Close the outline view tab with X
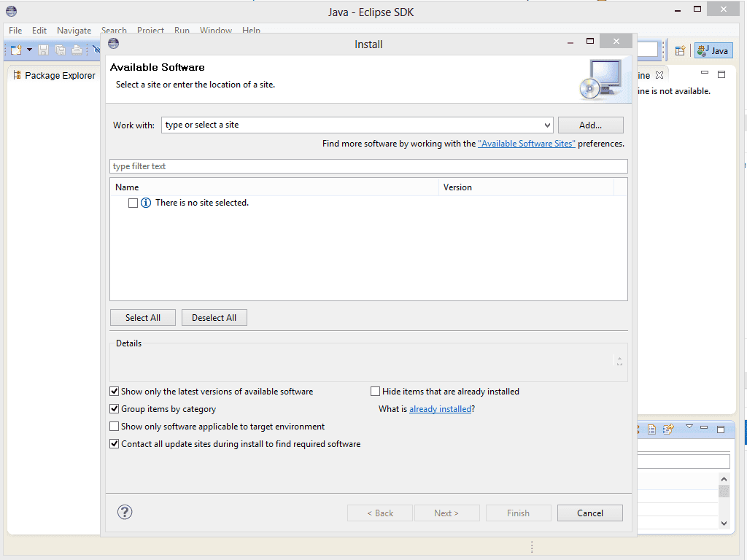The width and height of the screenshot is (747, 560). point(659,75)
